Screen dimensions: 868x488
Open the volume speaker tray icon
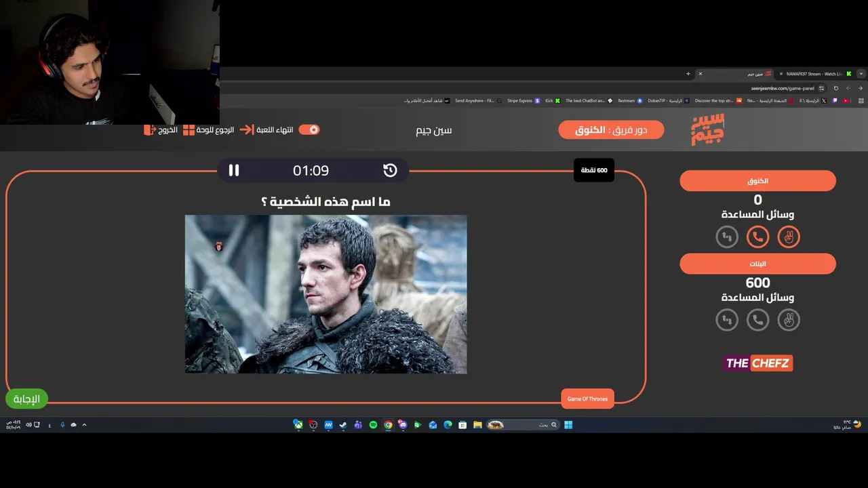[x=29, y=425]
